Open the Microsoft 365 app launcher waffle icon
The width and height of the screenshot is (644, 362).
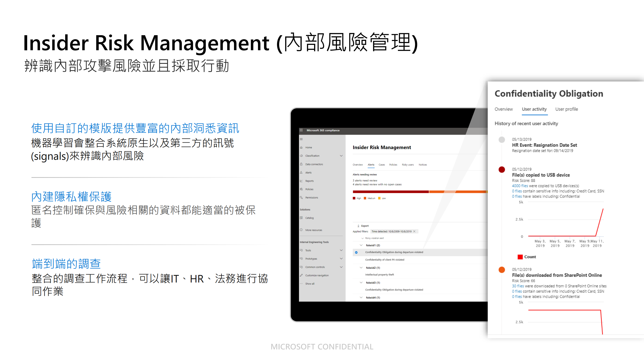301,130
